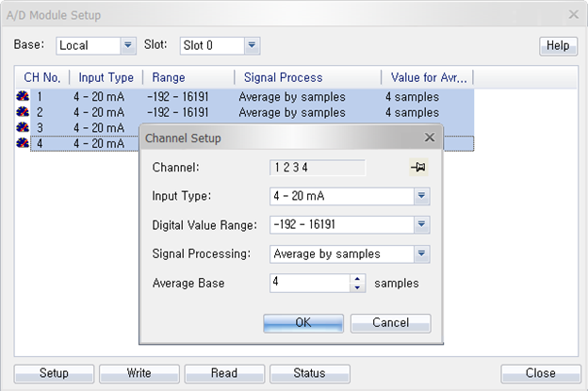
Task: Click the channel 1 row icon
Action: [x=22, y=97]
